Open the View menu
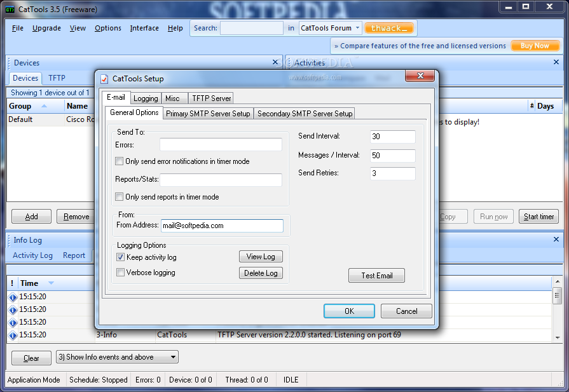 (78, 28)
